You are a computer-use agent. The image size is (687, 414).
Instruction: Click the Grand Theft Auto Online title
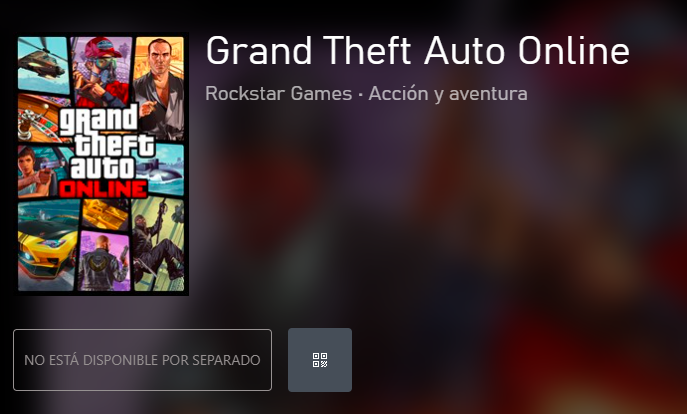418,51
